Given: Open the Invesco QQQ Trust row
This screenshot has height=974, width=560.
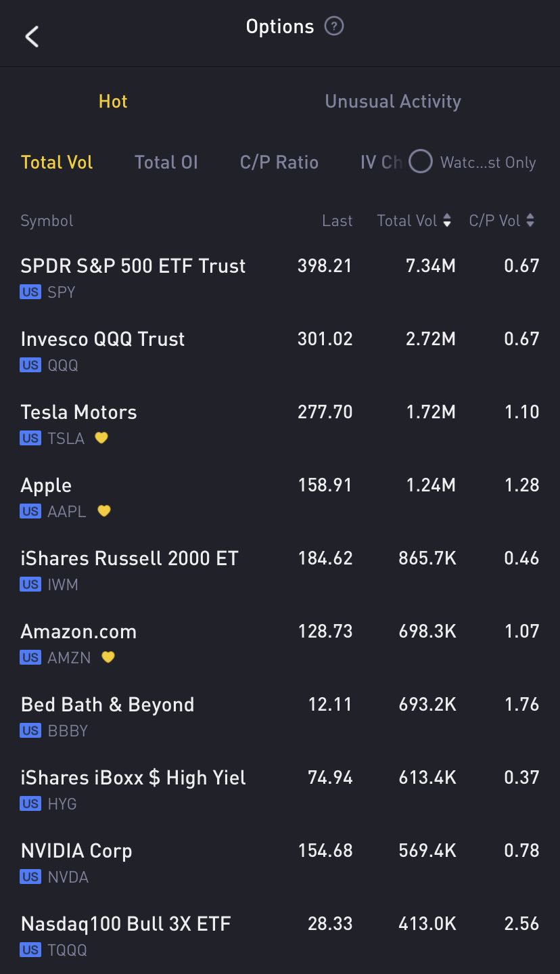Looking at the screenshot, I should pyautogui.click(x=103, y=339).
